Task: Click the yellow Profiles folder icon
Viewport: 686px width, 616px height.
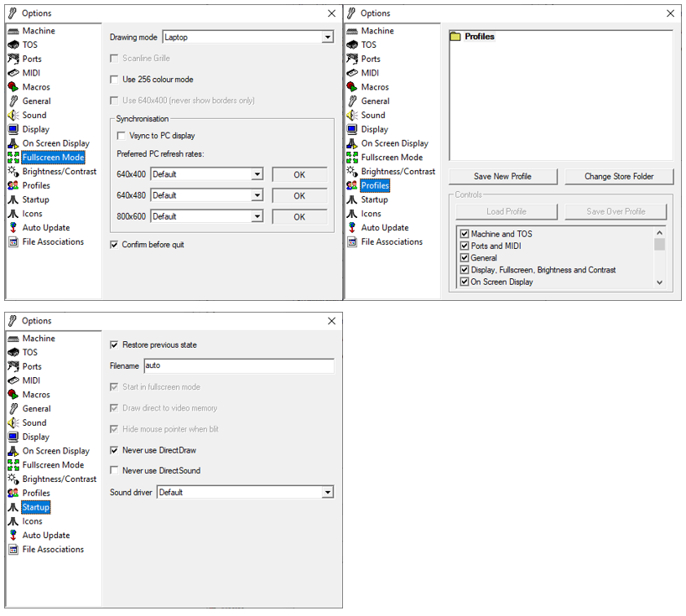Action: (x=455, y=37)
